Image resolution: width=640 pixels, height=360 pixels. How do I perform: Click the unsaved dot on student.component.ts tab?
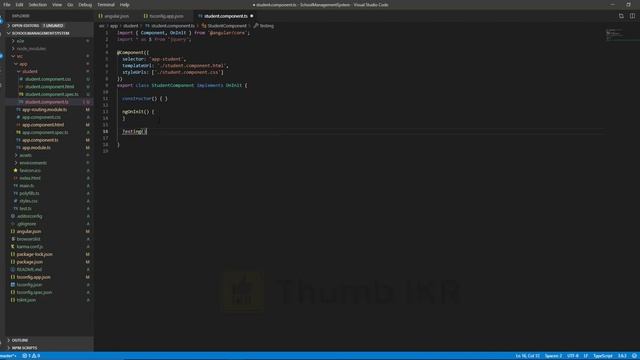251,16
